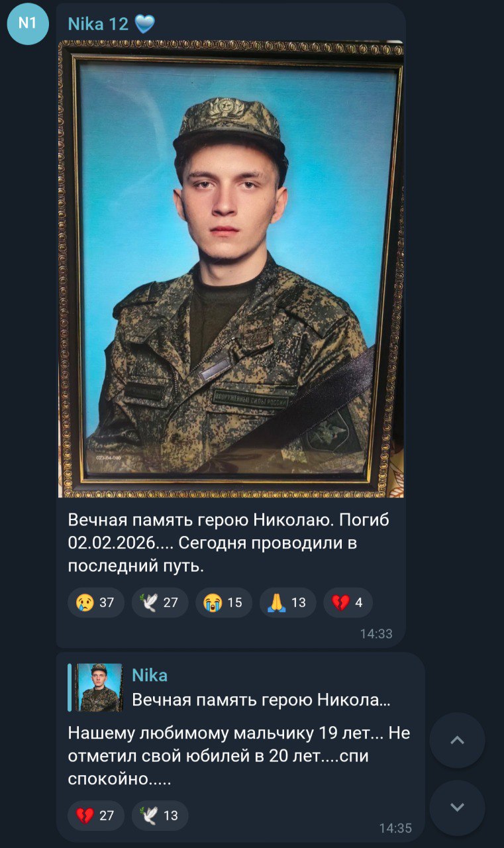Jump to next message with down chevron

[x=457, y=808]
